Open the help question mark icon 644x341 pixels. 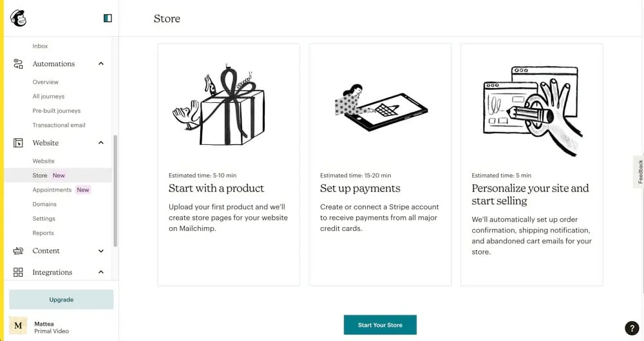pyautogui.click(x=632, y=328)
